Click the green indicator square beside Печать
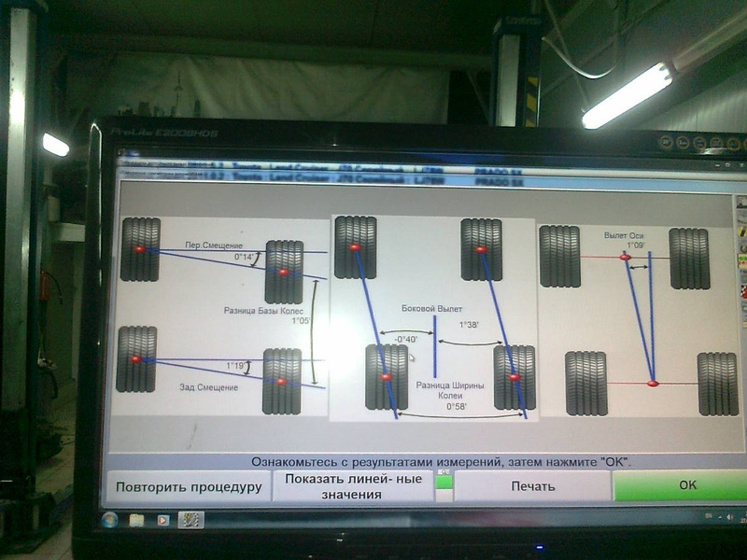 tap(444, 482)
